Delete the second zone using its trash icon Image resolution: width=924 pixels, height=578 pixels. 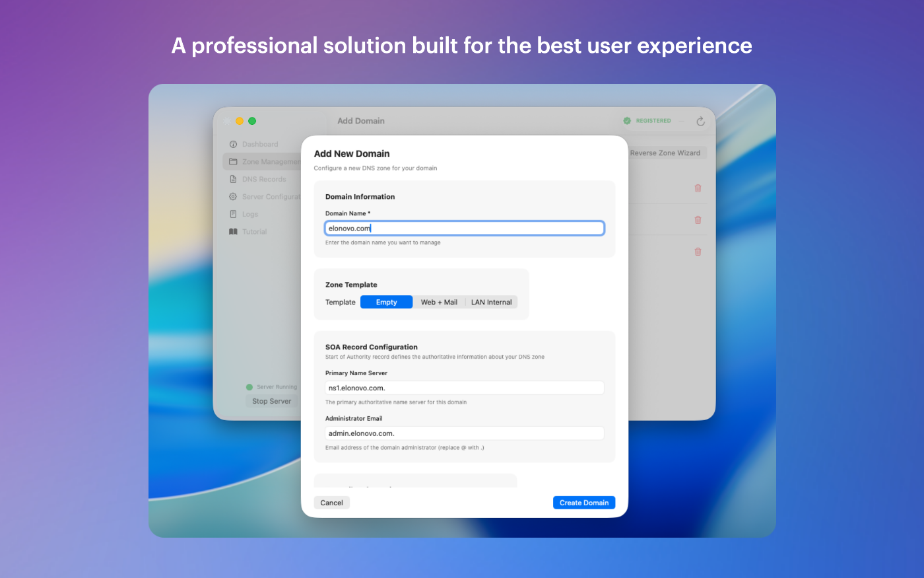[698, 220]
